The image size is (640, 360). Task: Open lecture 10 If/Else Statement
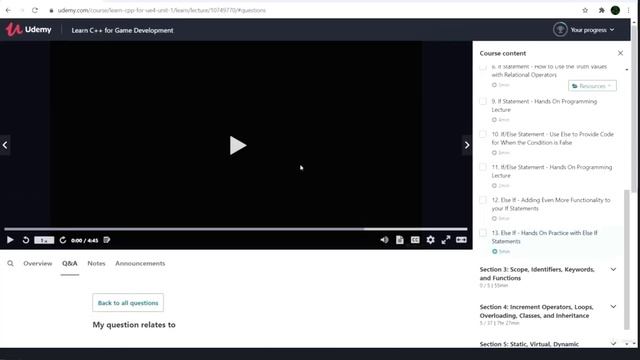coord(553,138)
